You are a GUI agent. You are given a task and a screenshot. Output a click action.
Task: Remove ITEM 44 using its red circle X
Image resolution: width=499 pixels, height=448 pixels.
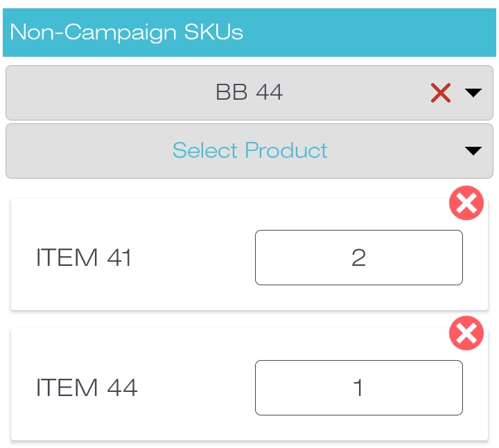(466, 334)
